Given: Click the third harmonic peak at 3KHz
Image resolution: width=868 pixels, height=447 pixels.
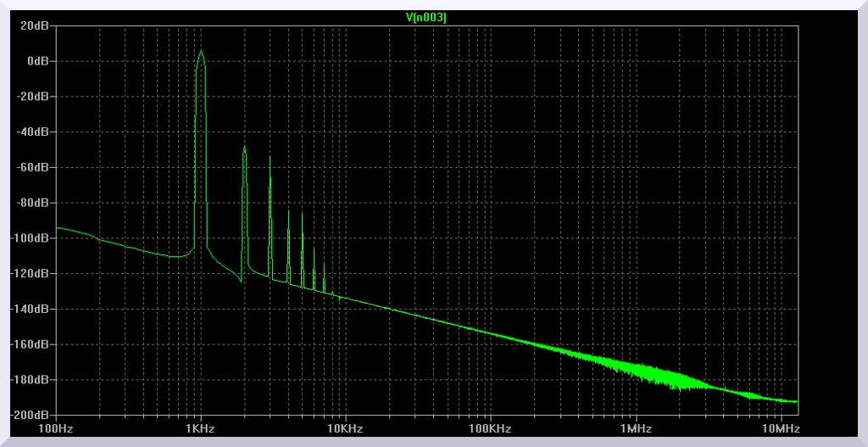Looking at the screenshot, I should pyautogui.click(x=270, y=158).
